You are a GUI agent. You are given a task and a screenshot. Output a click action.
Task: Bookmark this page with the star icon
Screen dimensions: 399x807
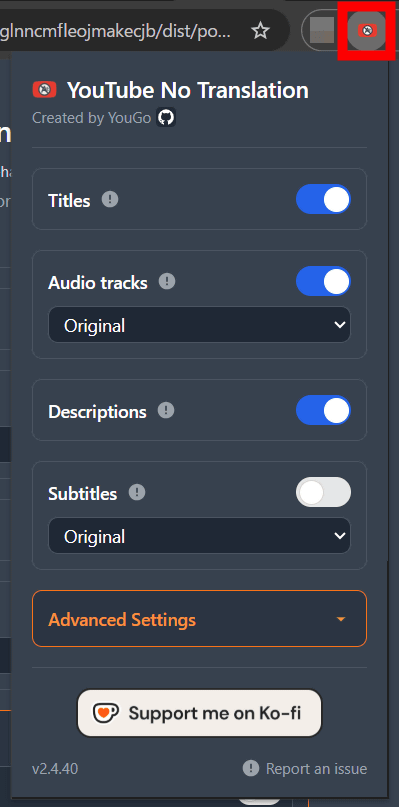[x=261, y=31]
